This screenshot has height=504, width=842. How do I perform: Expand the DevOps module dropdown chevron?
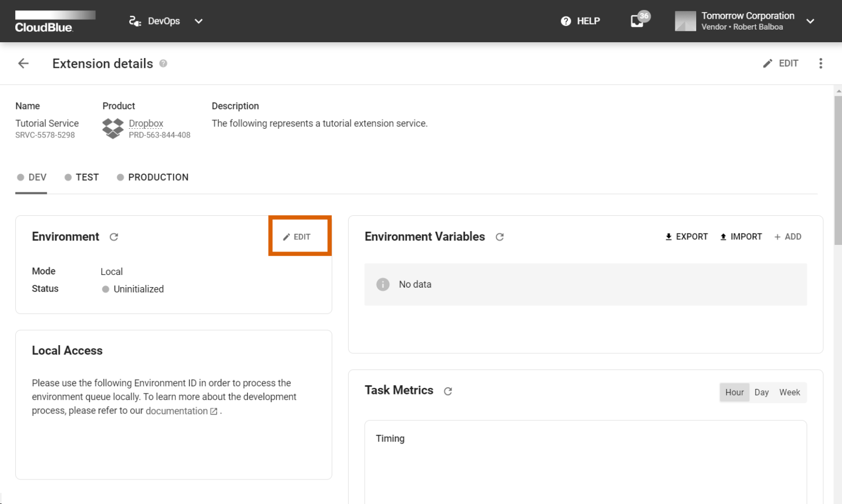coord(198,21)
